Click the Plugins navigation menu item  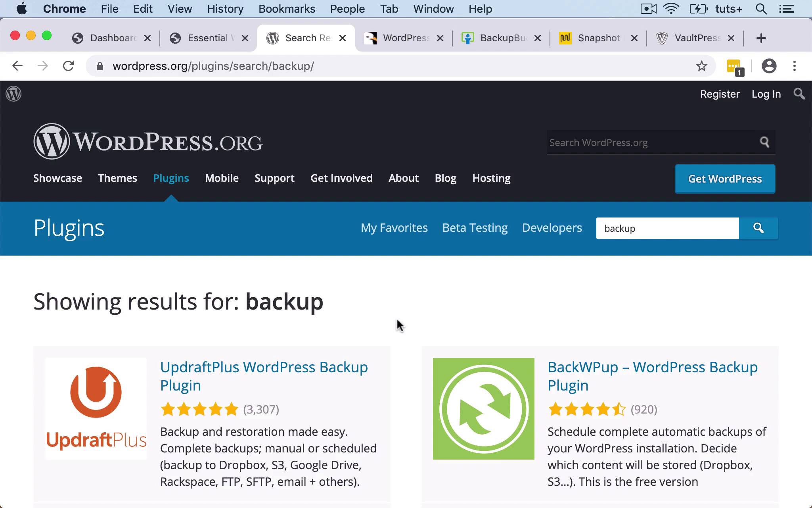click(171, 178)
